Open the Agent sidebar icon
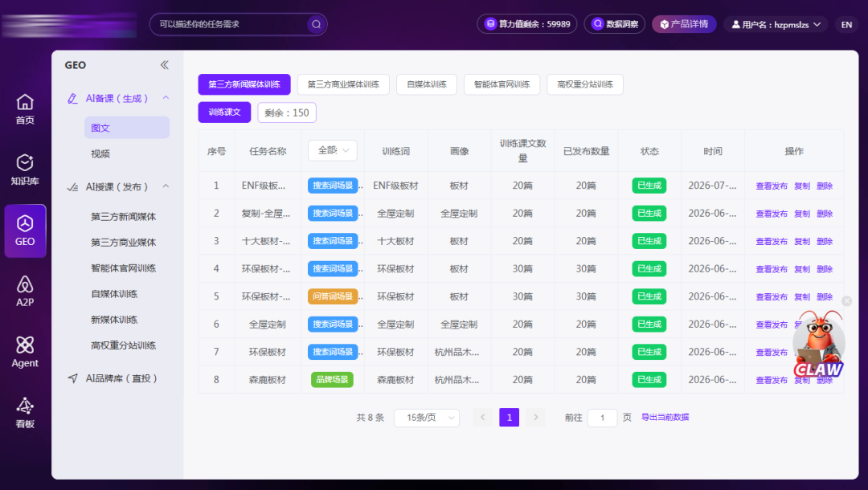Viewport: 868px width, 490px height. [x=25, y=353]
